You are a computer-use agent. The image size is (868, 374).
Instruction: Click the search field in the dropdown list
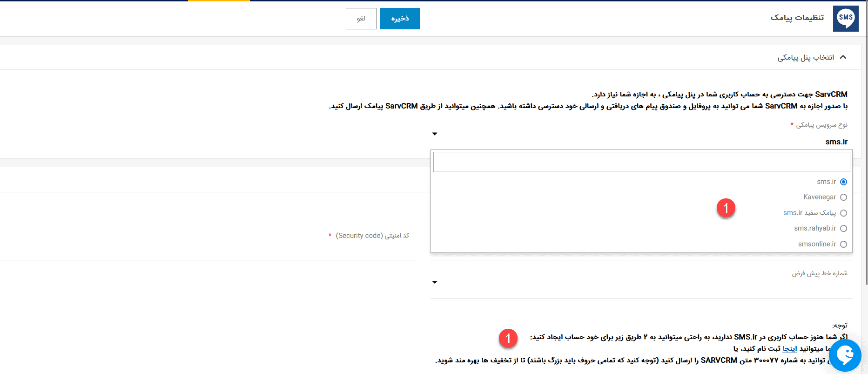click(x=641, y=162)
